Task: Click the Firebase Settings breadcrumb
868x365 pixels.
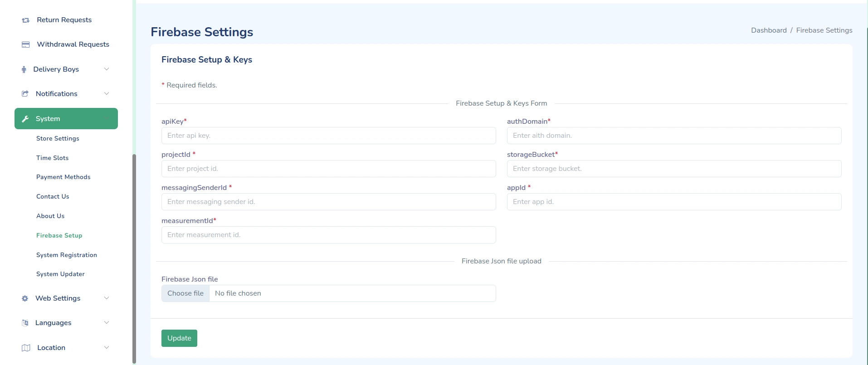Action: pos(824,30)
